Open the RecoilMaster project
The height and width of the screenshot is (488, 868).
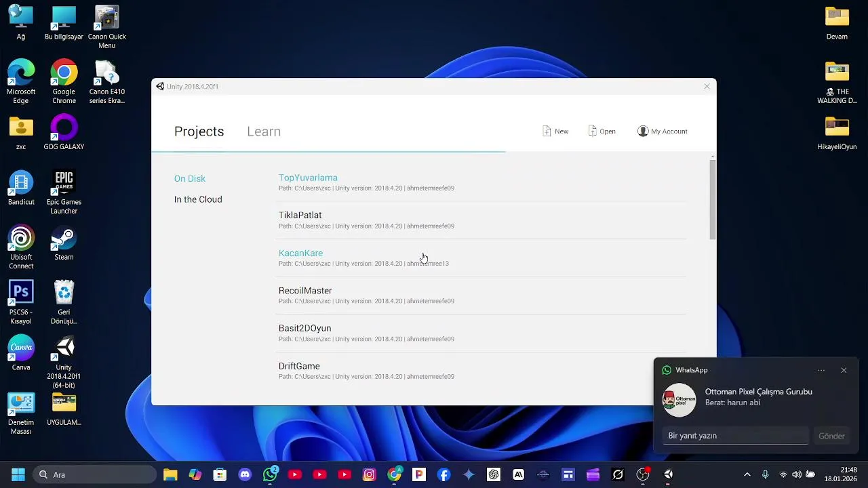(x=481, y=296)
